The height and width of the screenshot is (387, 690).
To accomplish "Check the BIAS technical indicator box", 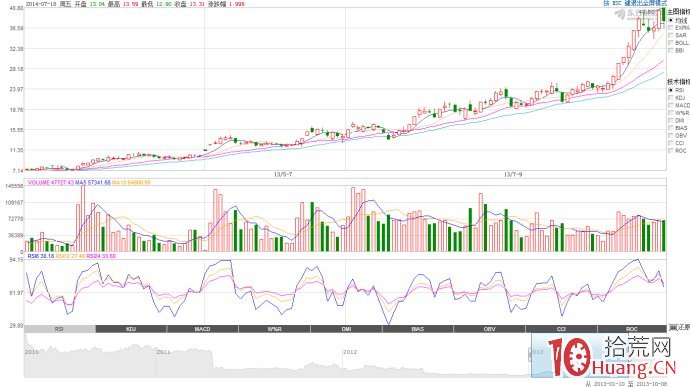I will 671,128.
